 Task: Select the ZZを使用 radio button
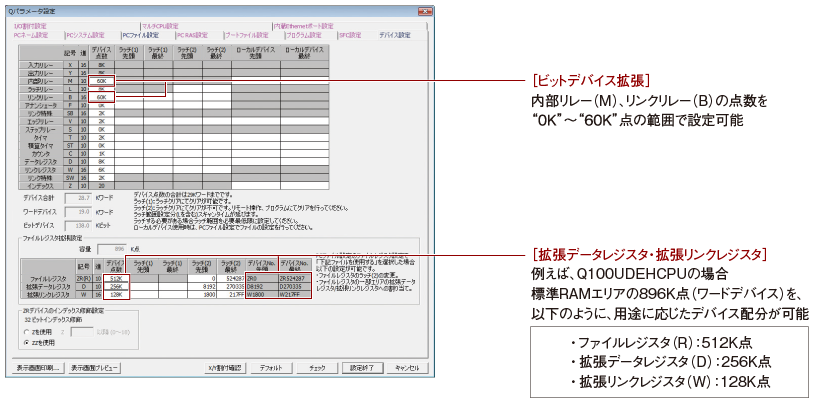(22, 341)
